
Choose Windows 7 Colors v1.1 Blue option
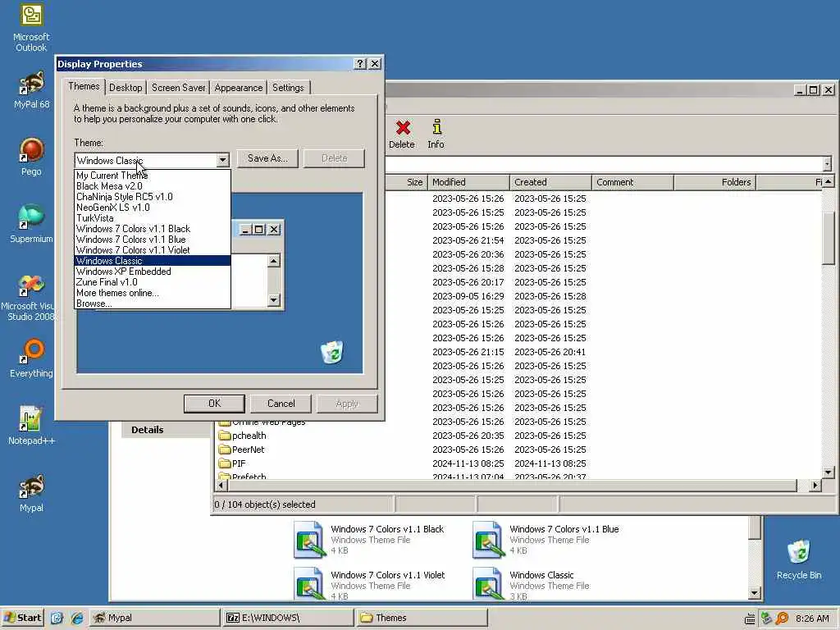pyautogui.click(x=152, y=240)
